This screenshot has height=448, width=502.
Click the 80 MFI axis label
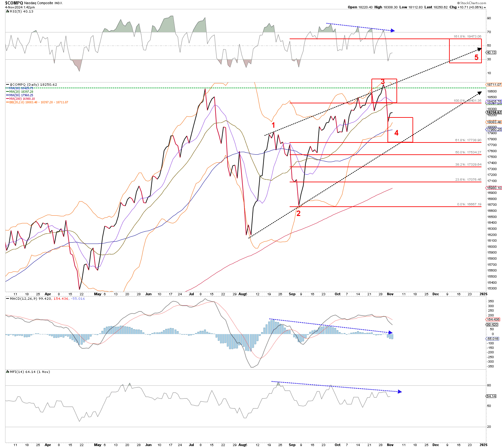(x=489, y=385)
